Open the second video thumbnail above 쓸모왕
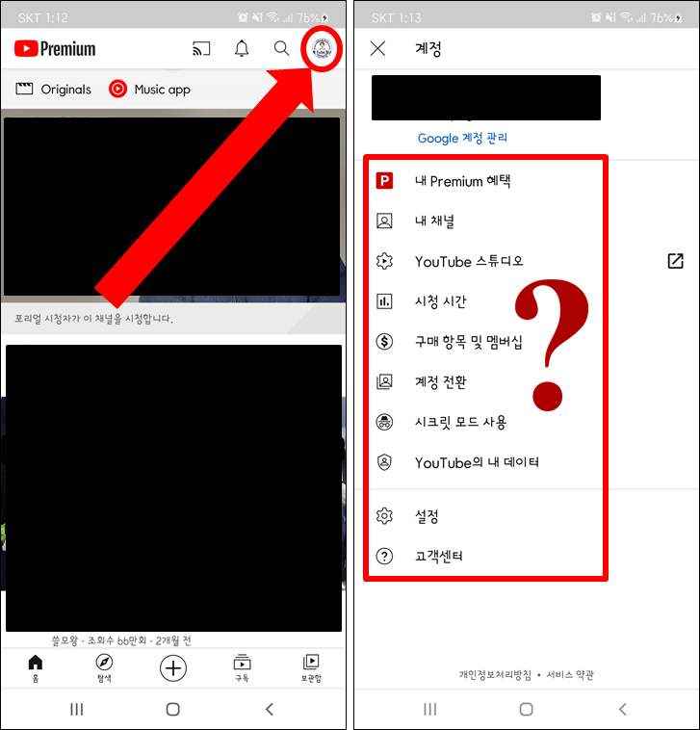 (173, 488)
